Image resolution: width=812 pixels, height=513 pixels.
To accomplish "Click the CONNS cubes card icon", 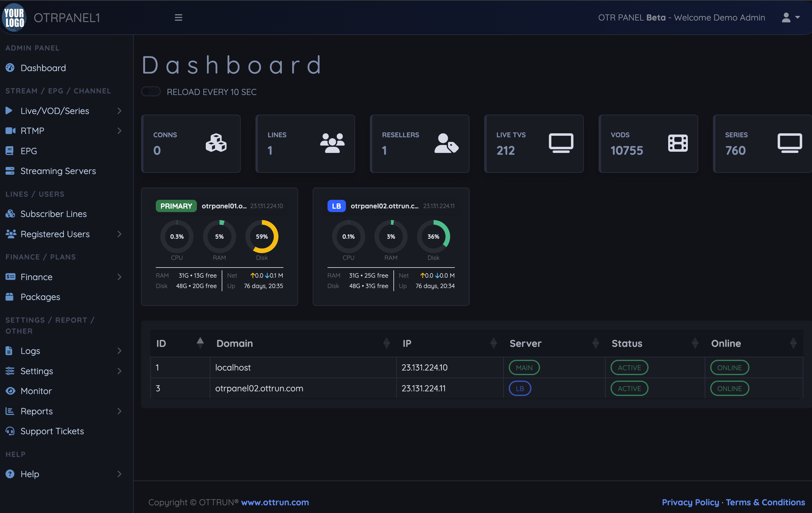I will tap(216, 143).
